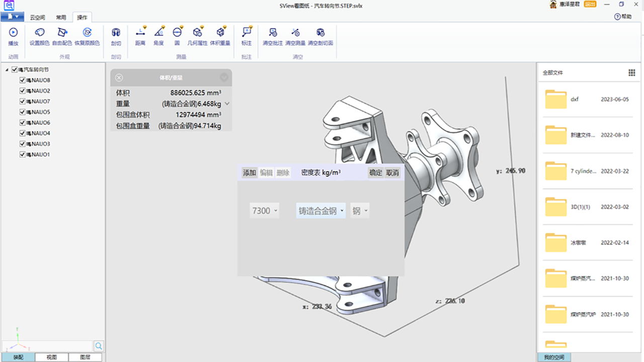Viewport: 644px width, 362px height.
Task: Open the 设置颜色 color setting tool
Action: click(x=40, y=36)
